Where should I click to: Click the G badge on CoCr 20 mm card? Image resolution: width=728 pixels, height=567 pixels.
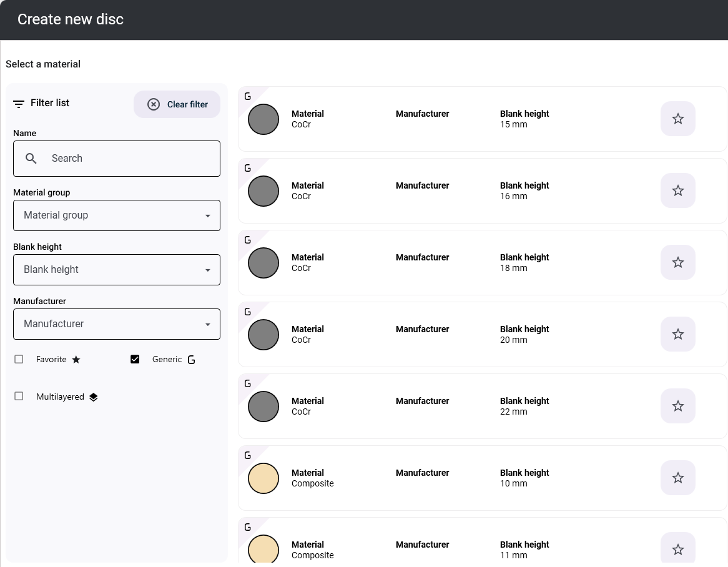pyautogui.click(x=247, y=312)
